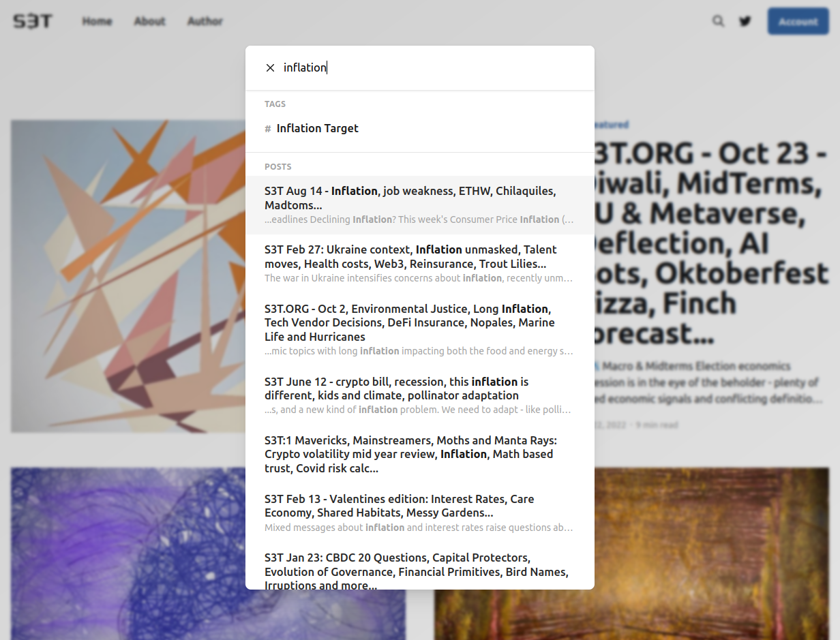Open the search magnifier icon in header
The height and width of the screenshot is (640, 840).
coord(718,21)
